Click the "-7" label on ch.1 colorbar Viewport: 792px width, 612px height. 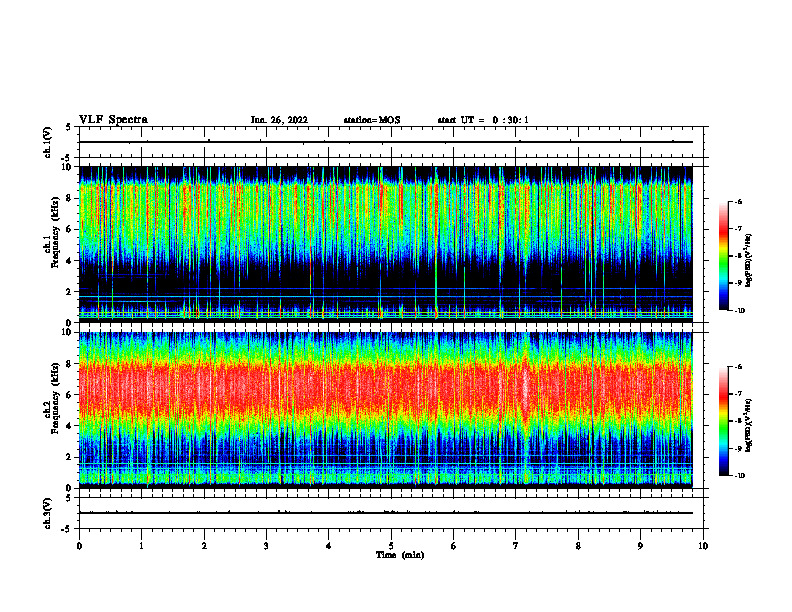(738, 229)
